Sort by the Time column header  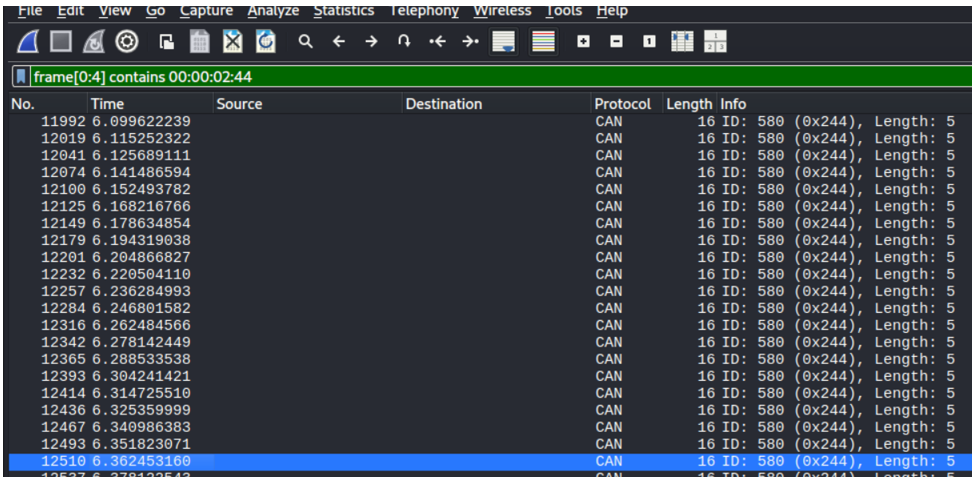(x=108, y=104)
